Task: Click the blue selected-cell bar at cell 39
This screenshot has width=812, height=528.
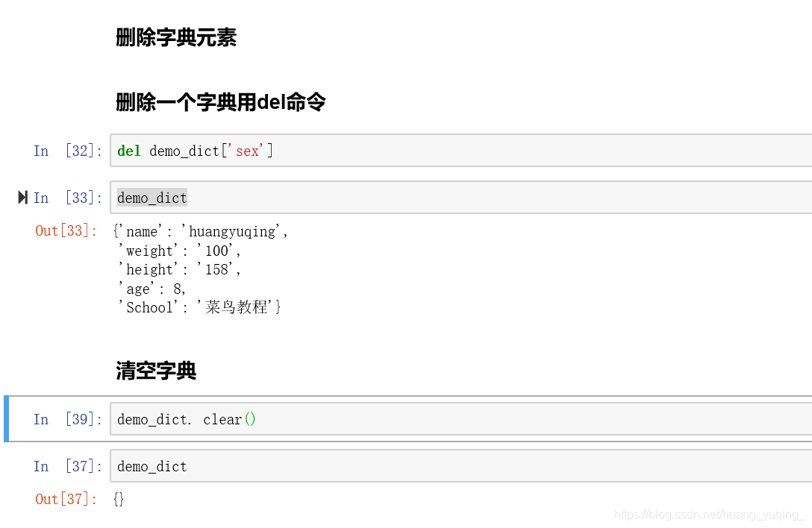Action: (x=6, y=419)
